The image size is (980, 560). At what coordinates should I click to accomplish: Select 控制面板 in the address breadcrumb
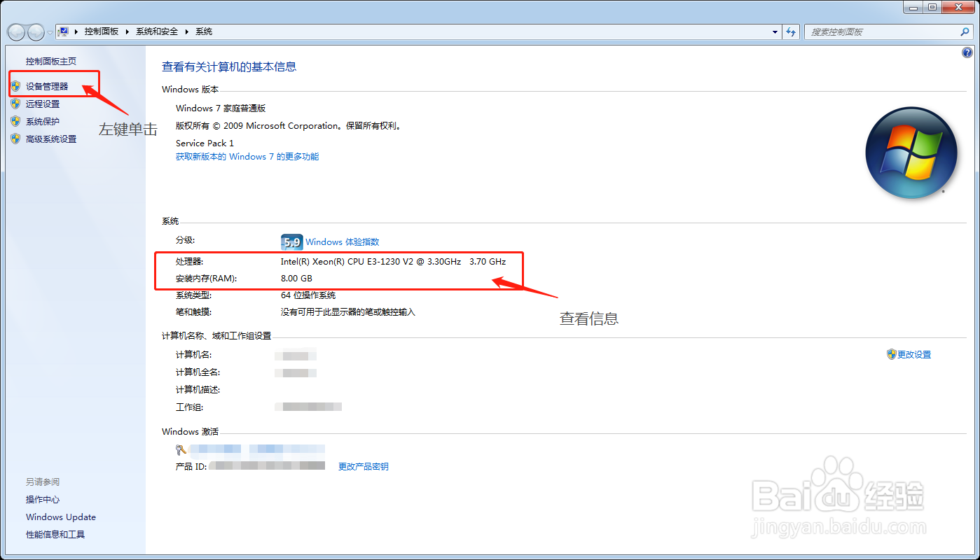point(102,31)
